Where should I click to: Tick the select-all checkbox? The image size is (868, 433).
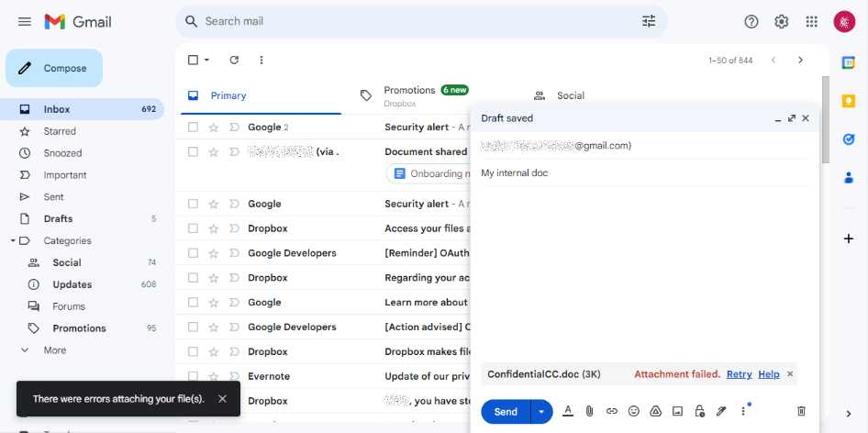[193, 60]
